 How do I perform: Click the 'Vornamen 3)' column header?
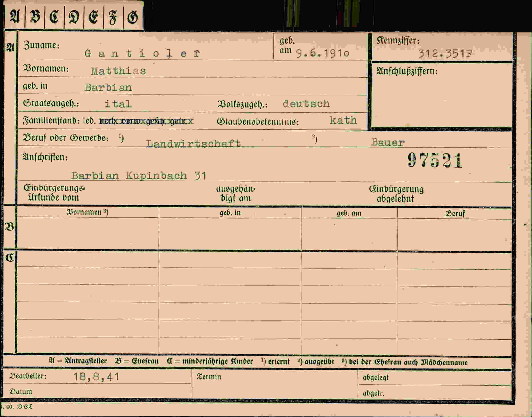88,212
